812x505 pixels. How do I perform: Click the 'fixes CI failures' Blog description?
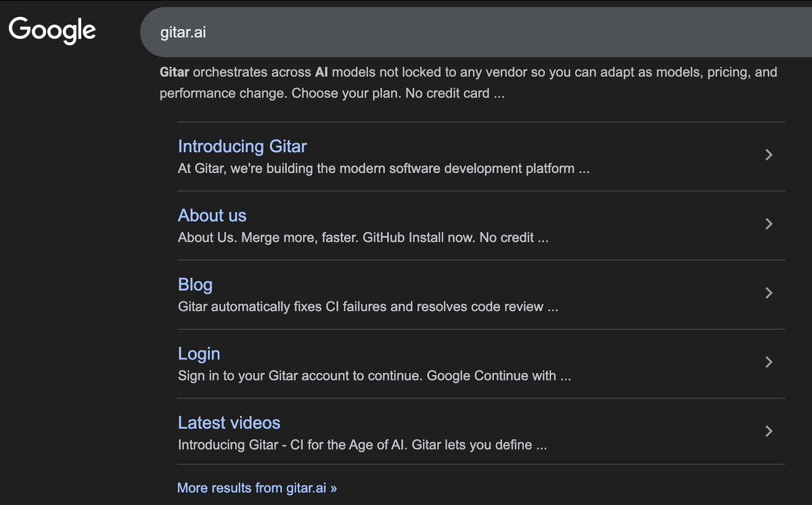368,307
